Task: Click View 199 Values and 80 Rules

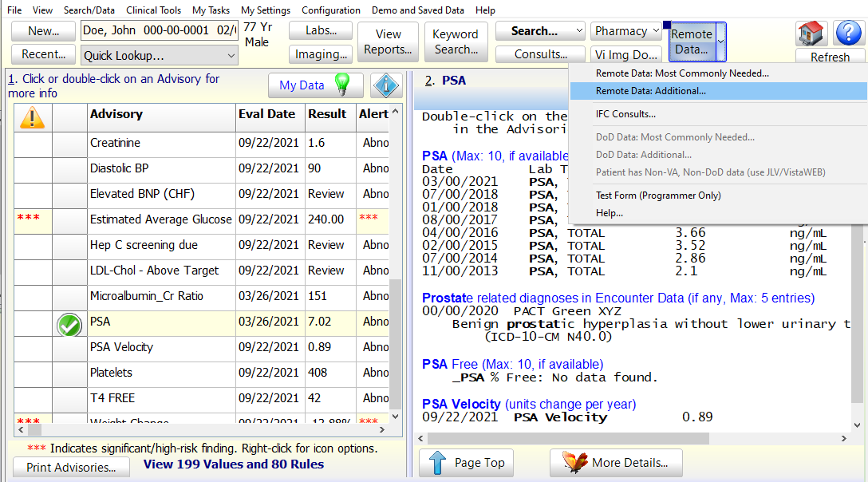Action: point(234,464)
